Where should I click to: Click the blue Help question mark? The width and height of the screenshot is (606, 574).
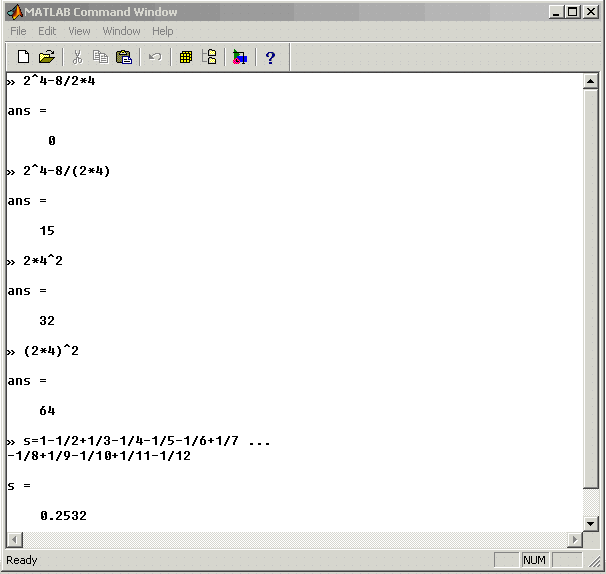pyautogui.click(x=270, y=58)
